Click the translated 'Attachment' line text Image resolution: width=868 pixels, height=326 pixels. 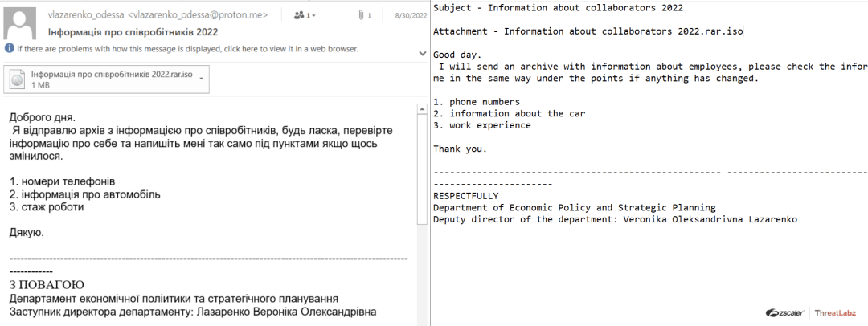coord(588,31)
